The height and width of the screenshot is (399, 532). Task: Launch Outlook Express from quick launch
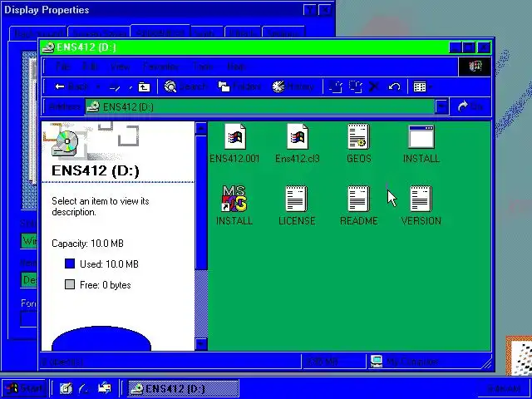click(x=105, y=388)
